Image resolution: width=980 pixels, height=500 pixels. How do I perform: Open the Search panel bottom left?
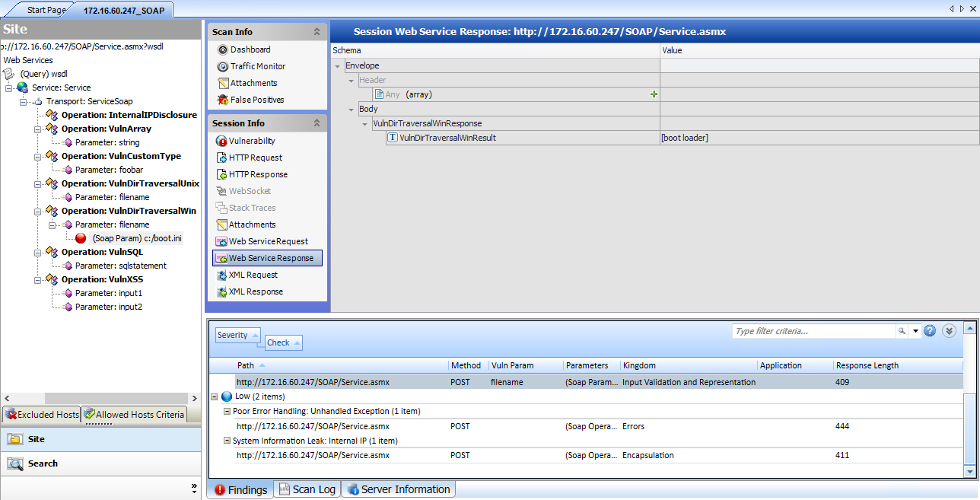tap(43, 463)
